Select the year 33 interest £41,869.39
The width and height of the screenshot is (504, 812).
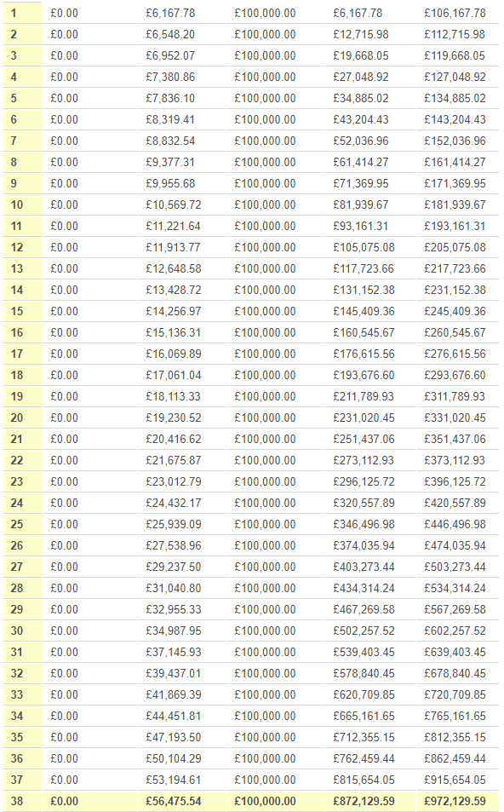click(174, 694)
